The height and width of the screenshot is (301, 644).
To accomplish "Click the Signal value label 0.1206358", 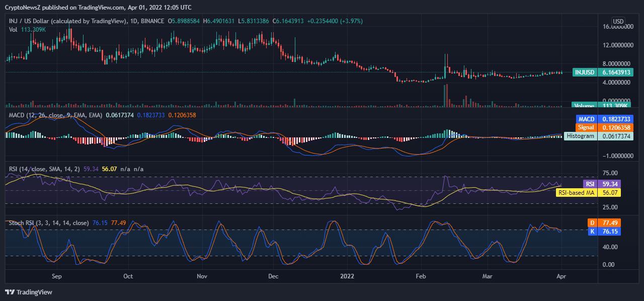I will click(616, 128).
